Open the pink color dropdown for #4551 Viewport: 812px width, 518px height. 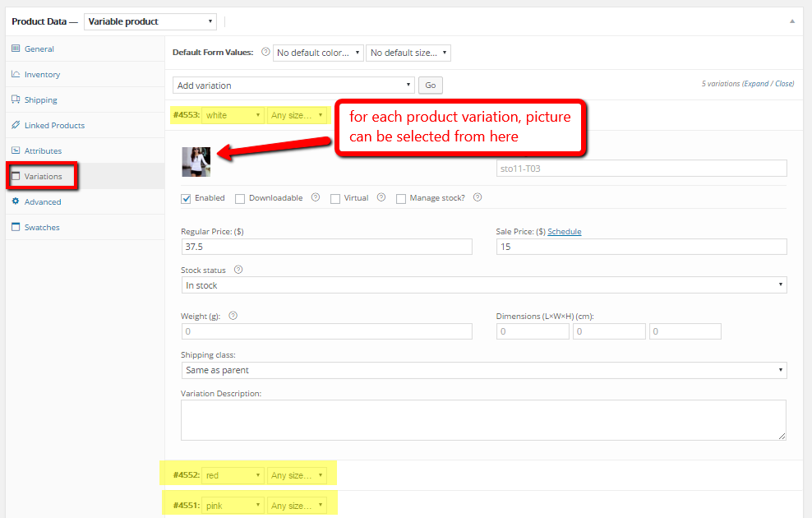pyautogui.click(x=233, y=506)
